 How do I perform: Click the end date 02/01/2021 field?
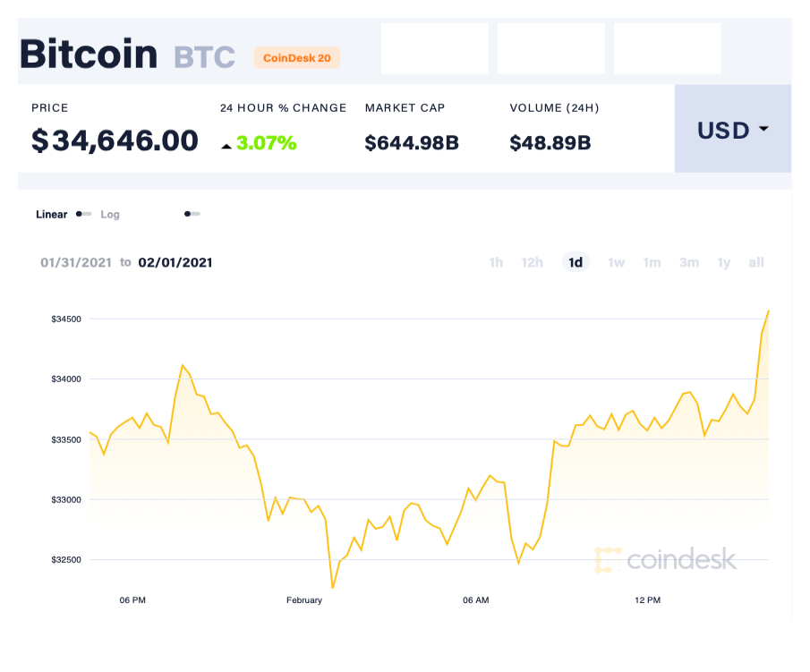pyautogui.click(x=175, y=262)
